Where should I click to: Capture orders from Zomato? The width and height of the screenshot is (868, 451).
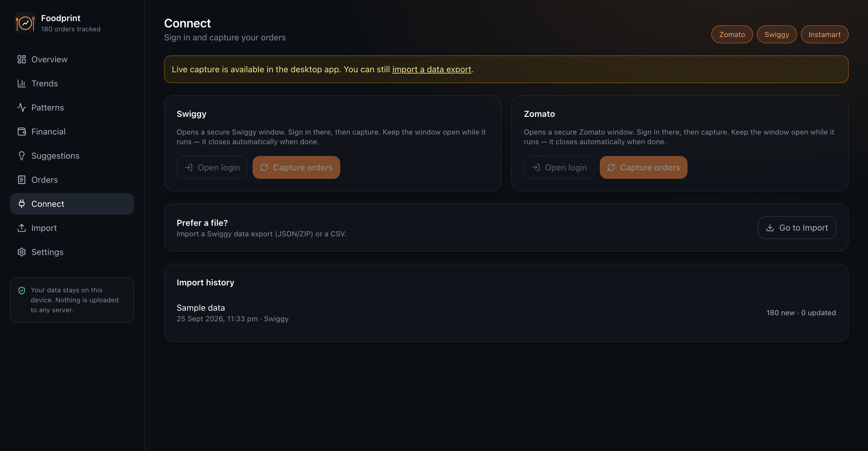pyautogui.click(x=643, y=167)
